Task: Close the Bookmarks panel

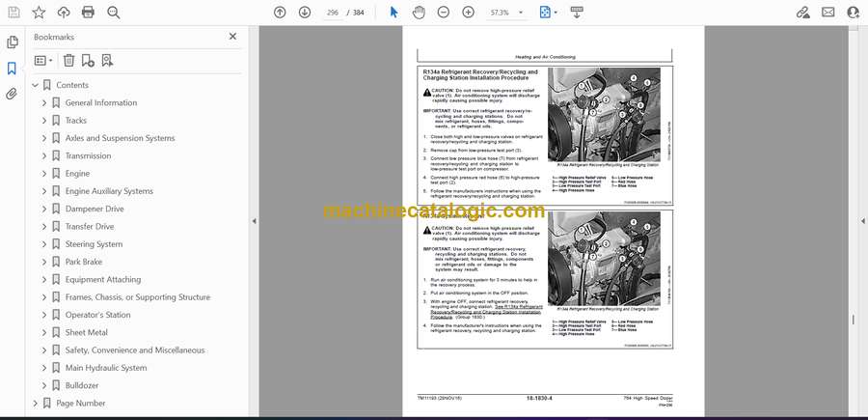Action: click(232, 37)
